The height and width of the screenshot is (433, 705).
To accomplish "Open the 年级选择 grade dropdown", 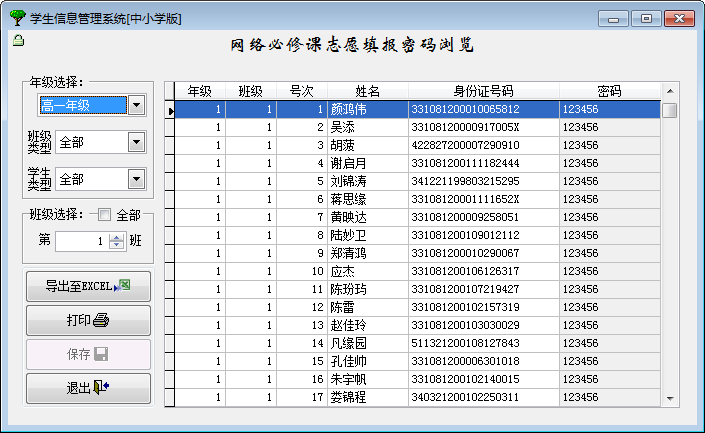I will click(x=137, y=105).
